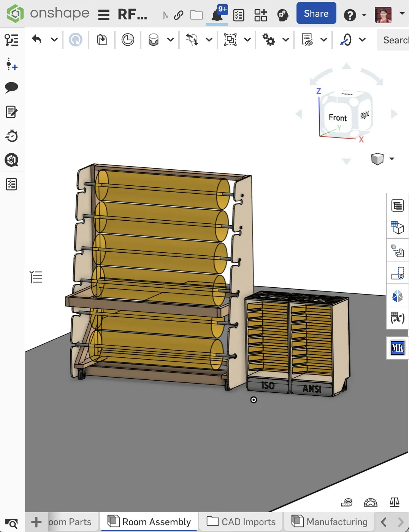Open the MK custom feature panel
Screen dimensions: 409x532
[398, 348]
